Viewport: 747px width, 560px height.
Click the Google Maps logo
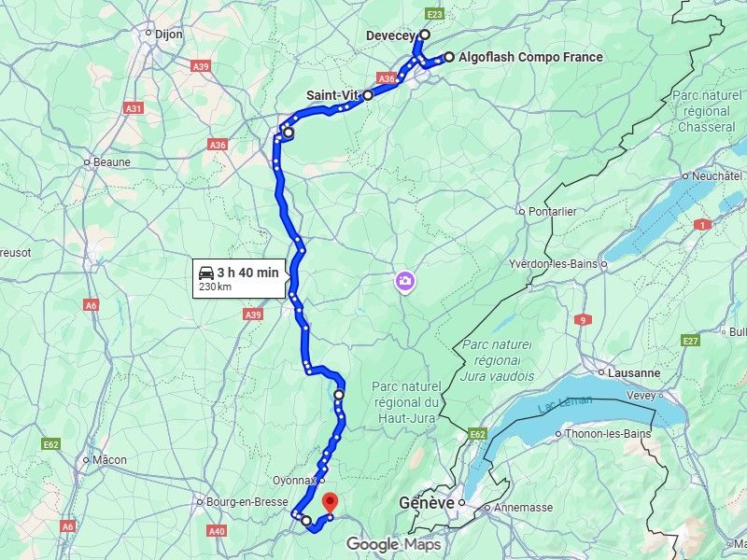(x=393, y=544)
